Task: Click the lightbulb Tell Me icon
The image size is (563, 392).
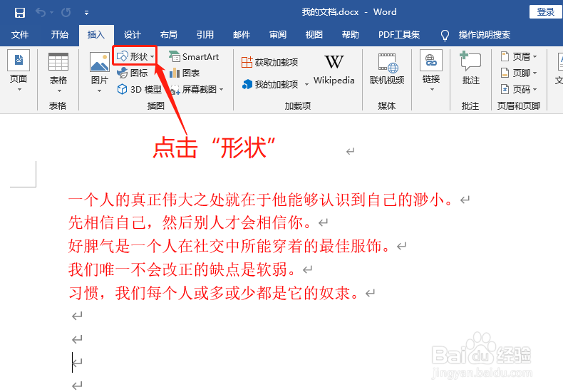Action: pos(445,35)
